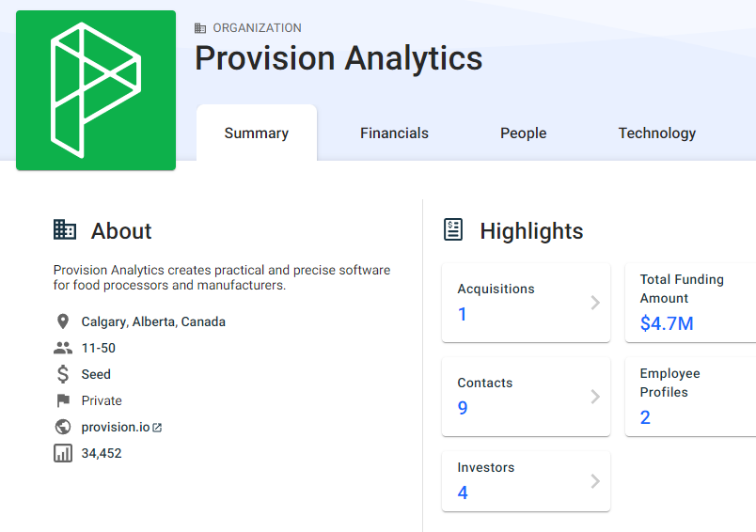Expand the Investors card chevron
Viewport: 756px width, 532px height.
(594, 481)
